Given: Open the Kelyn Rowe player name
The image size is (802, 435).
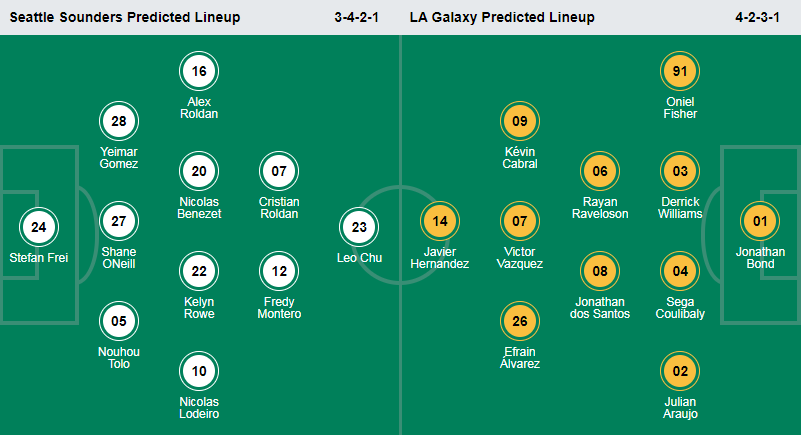Looking at the screenshot, I should pyautogui.click(x=199, y=308).
